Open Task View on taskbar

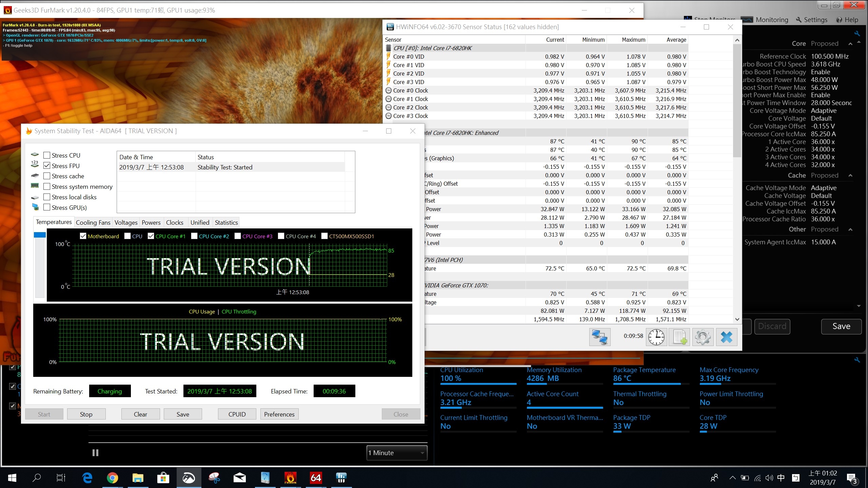[61, 478]
